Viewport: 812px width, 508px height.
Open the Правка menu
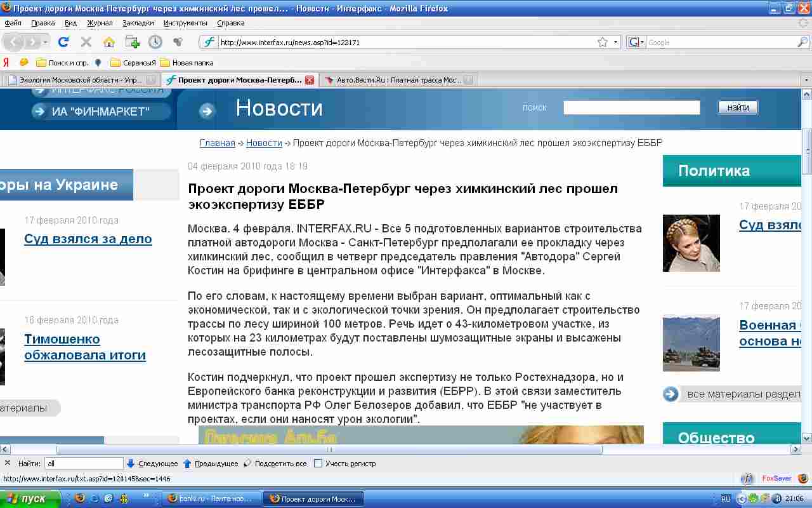coord(43,23)
